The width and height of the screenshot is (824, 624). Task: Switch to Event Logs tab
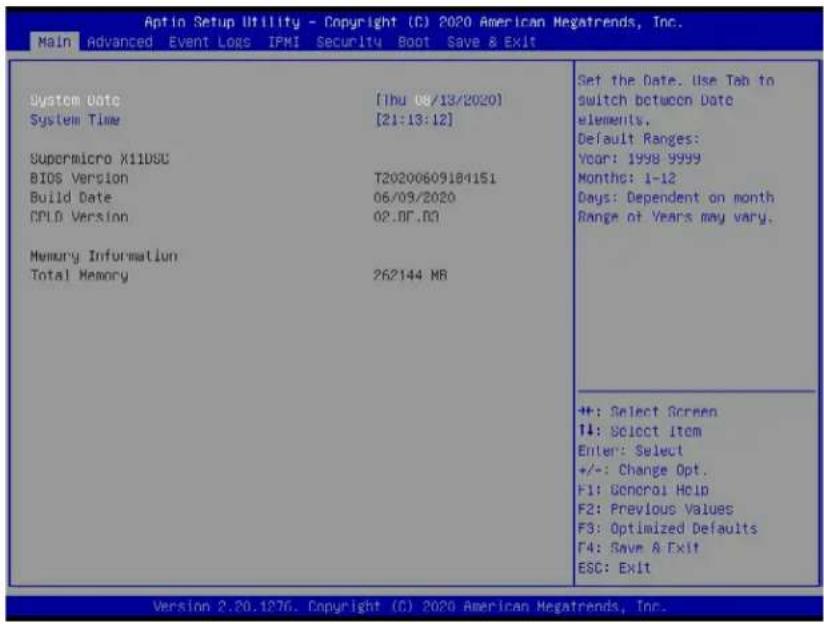pyautogui.click(x=210, y=42)
